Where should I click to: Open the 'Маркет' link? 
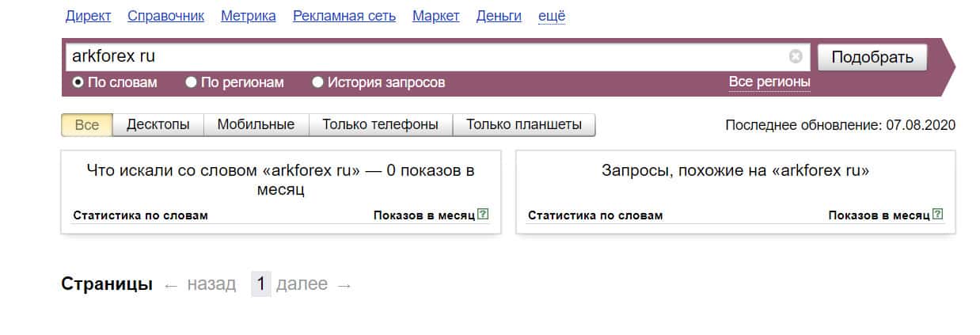(435, 16)
